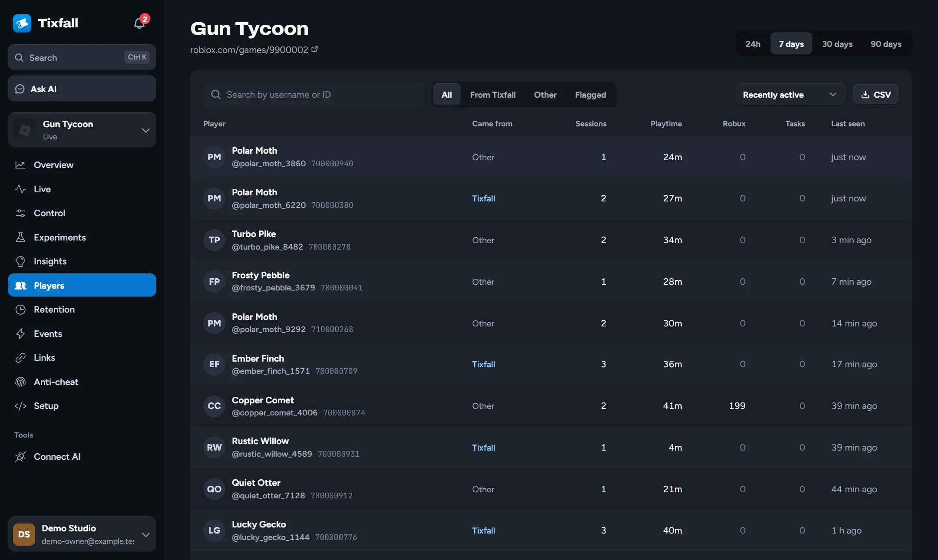Click player ID 700000940
Image resolution: width=938 pixels, height=560 pixels.
[x=332, y=164]
